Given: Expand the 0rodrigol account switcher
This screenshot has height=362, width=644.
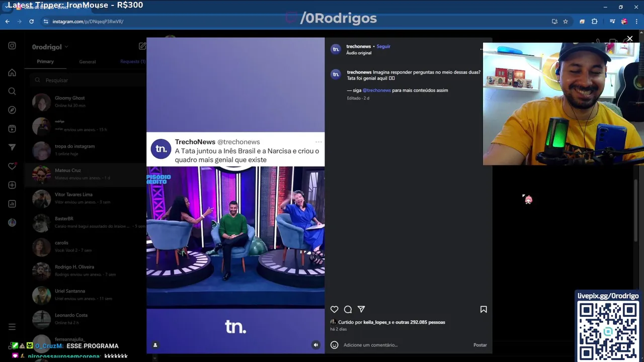Looking at the screenshot, I should click(x=50, y=47).
